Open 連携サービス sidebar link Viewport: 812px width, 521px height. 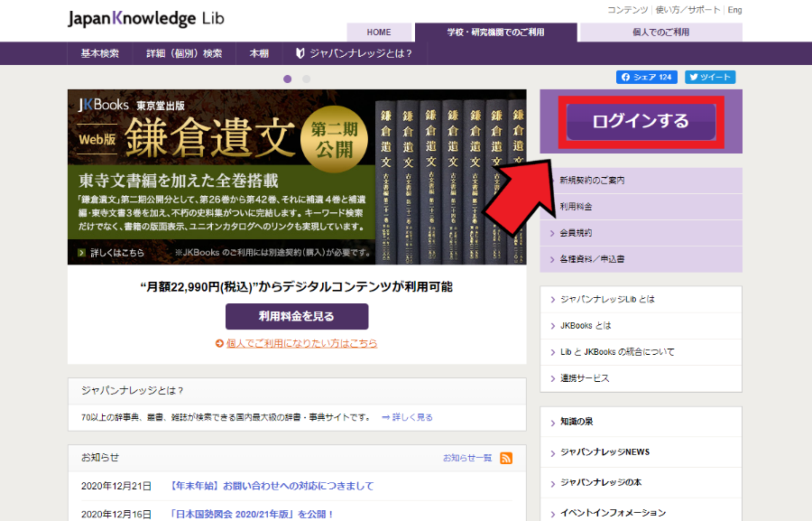(641, 379)
